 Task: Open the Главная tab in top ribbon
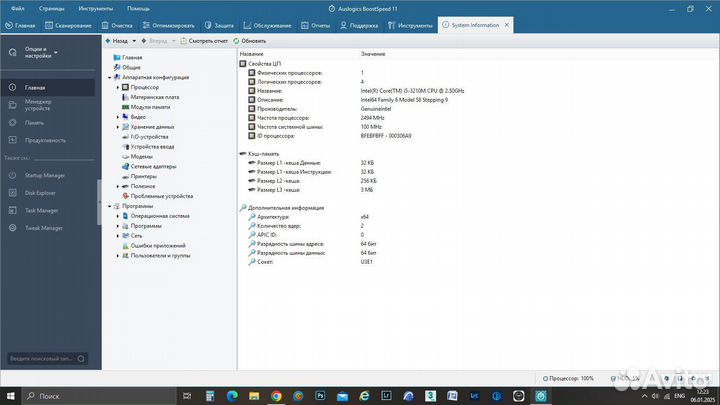point(20,25)
